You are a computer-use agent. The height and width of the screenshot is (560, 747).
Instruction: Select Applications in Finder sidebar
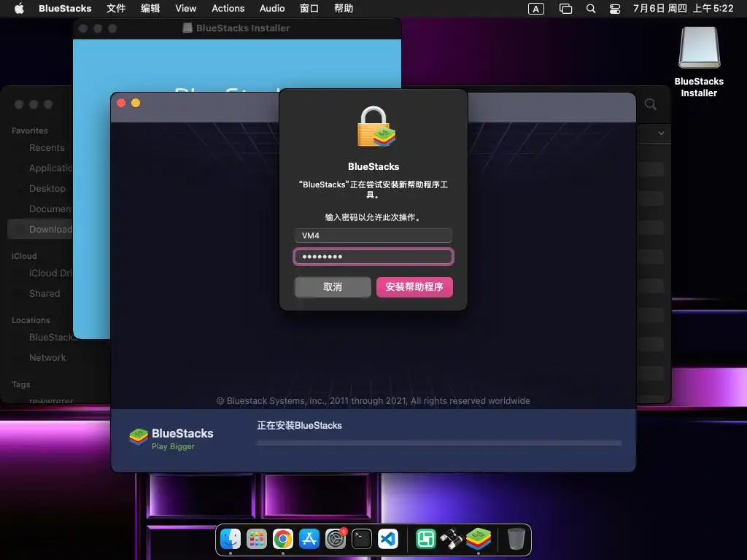50,168
